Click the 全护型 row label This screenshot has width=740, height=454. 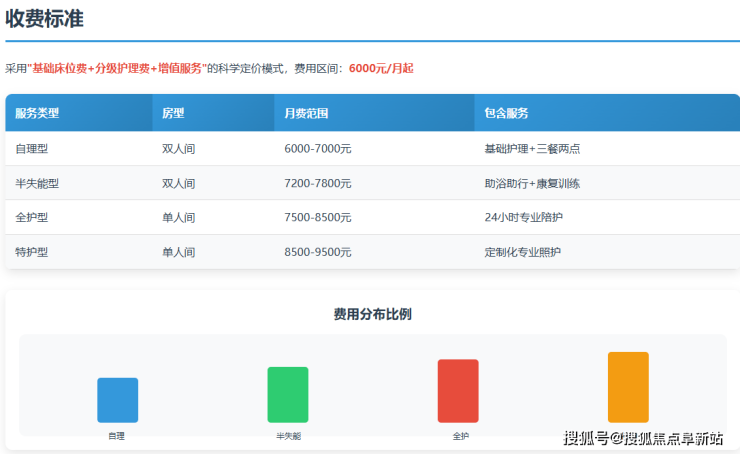coord(32,217)
